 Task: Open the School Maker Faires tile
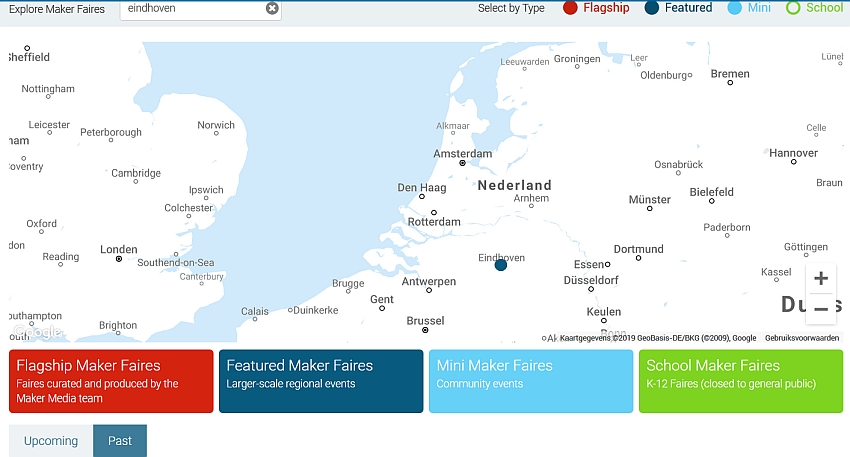pyautogui.click(x=740, y=381)
